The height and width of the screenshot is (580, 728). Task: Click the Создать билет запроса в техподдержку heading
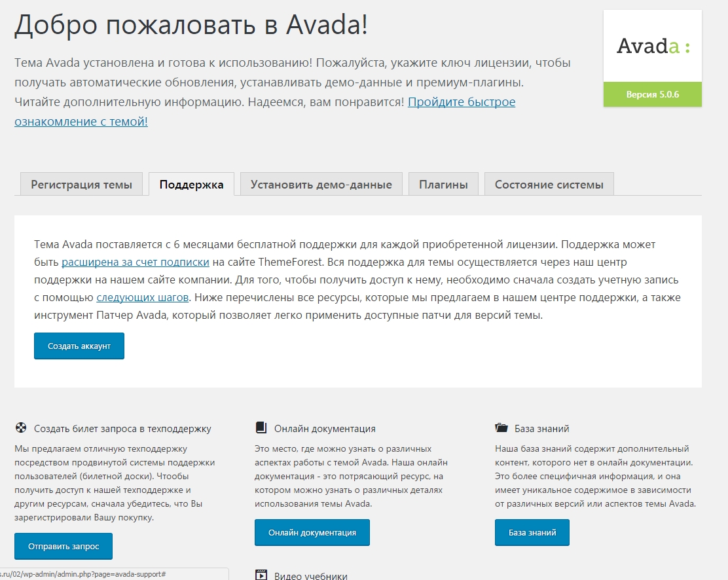point(122,429)
